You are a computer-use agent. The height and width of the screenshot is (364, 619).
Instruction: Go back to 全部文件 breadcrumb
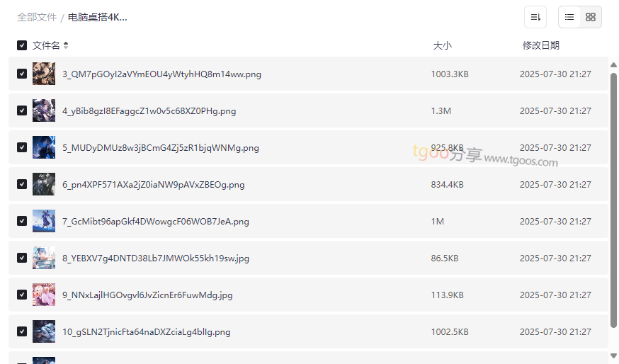(x=37, y=17)
